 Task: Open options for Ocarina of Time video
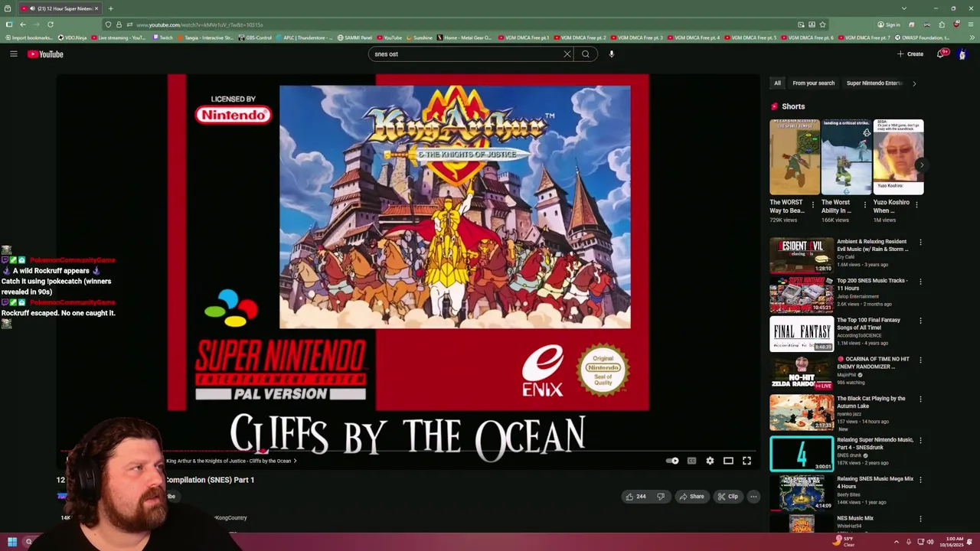pyautogui.click(x=920, y=360)
